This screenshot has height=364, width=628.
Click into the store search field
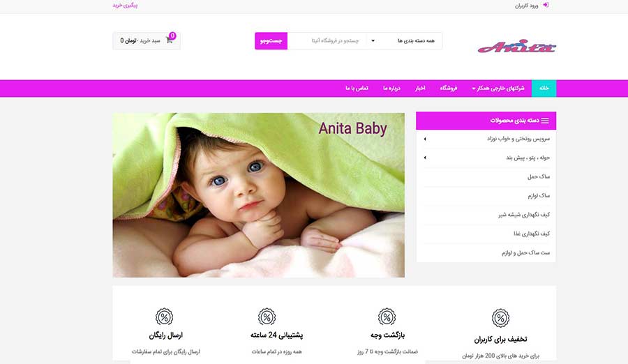(x=327, y=41)
